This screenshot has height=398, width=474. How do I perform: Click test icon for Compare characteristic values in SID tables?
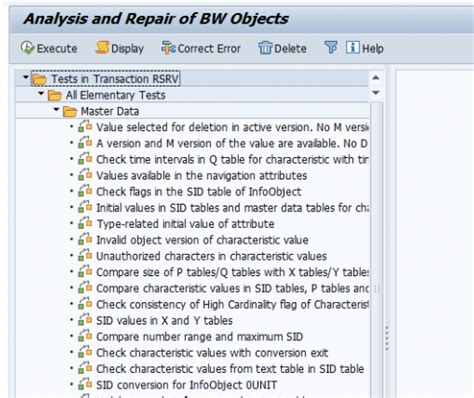(x=85, y=288)
